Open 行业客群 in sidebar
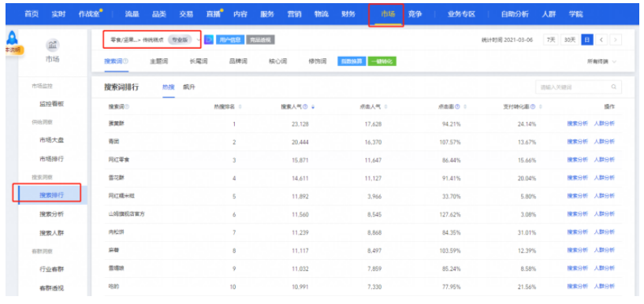 52,269
